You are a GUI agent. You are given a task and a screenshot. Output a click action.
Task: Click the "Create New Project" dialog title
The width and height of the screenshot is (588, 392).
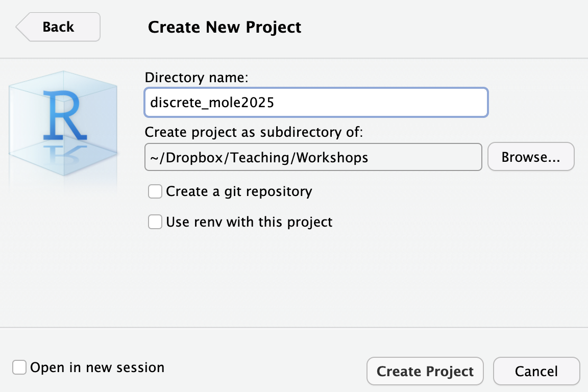[x=225, y=27]
